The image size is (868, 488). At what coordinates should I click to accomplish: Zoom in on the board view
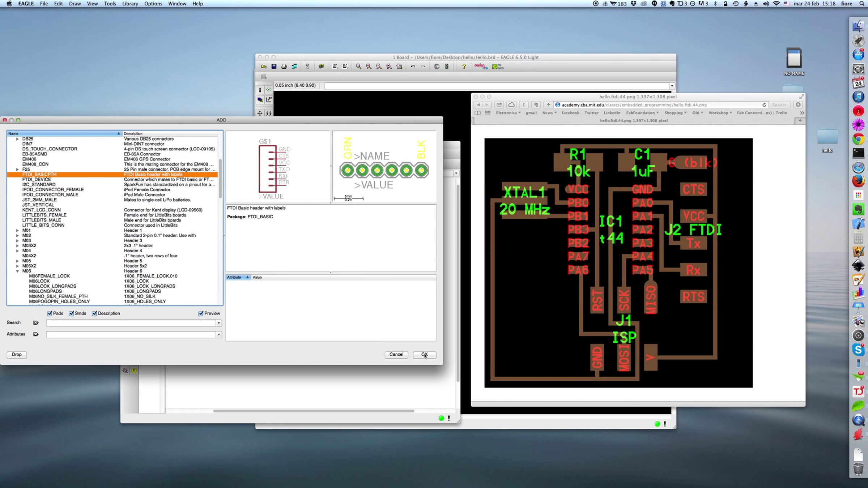(x=369, y=67)
